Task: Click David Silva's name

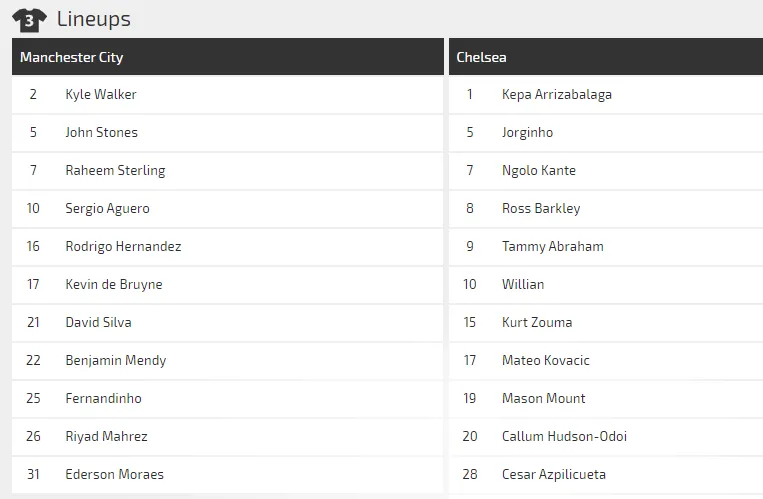Action: coord(98,323)
